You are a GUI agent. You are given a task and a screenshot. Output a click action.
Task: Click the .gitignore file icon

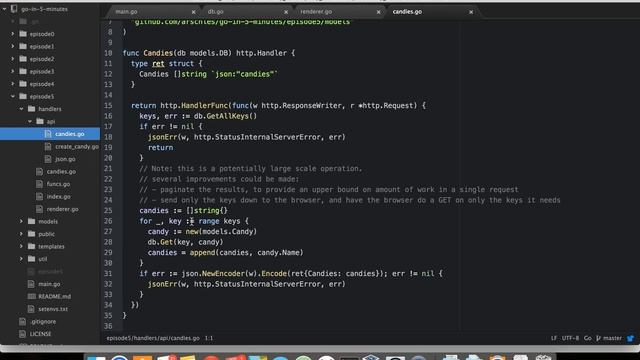pos(22,321)
